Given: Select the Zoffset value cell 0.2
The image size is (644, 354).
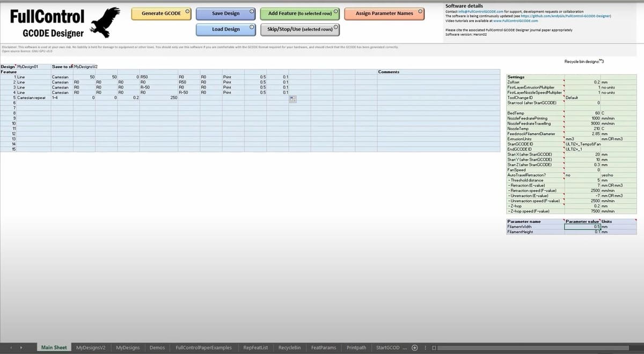Looking at the screenshot, I should point(582,82).
